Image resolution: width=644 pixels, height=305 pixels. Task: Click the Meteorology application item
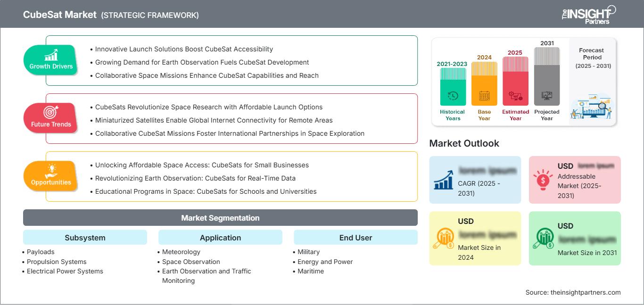tap(181, 252)
